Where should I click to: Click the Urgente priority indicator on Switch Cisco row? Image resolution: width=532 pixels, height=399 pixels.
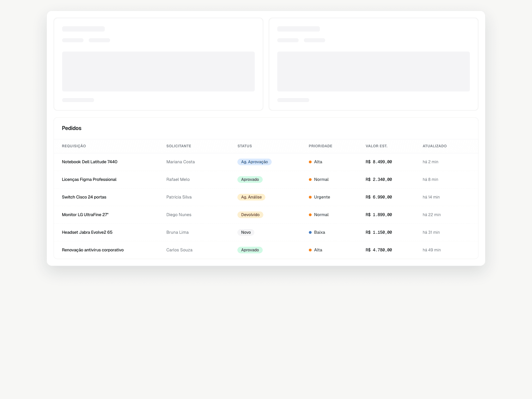(x=310, y=197)
